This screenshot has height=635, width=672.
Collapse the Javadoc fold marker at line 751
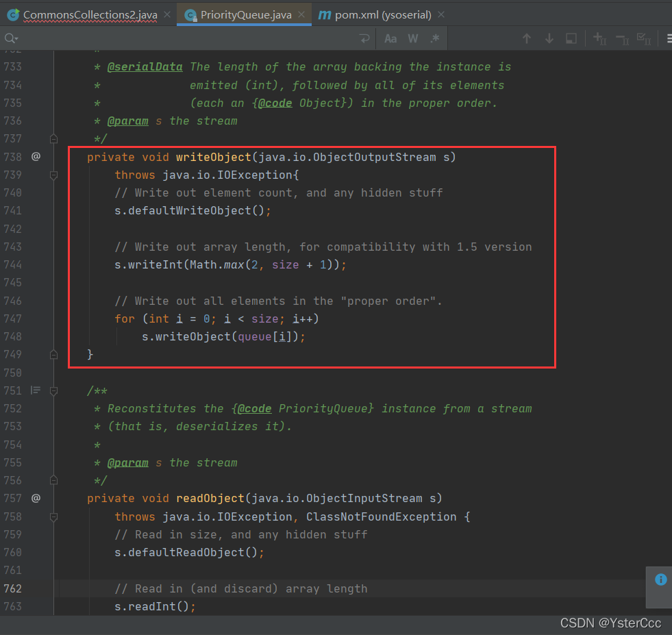[x=53, y=390]
